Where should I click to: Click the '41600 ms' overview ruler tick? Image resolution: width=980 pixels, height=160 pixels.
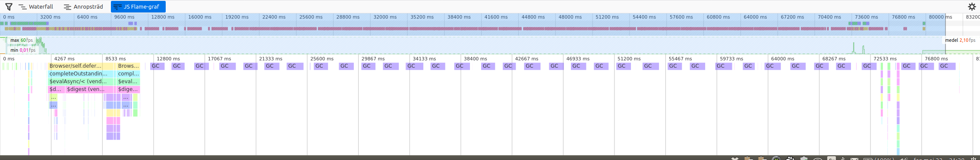(496, 17)
